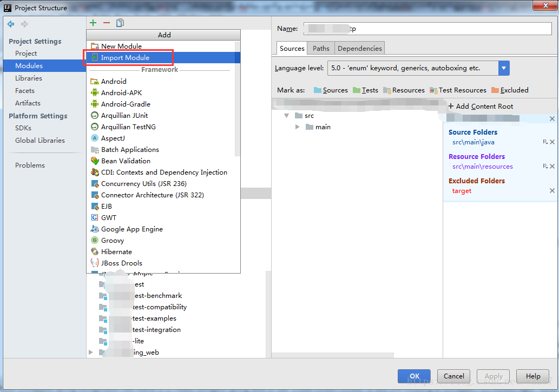This screenshot has height=392, width=559.
Task: Click the red minus Remove button
Action: (107, 23)
